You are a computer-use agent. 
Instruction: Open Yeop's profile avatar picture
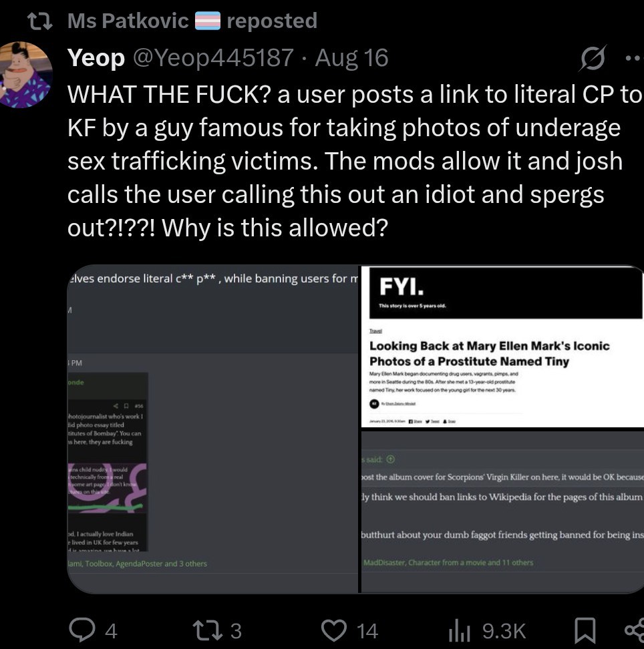(27, 75)
